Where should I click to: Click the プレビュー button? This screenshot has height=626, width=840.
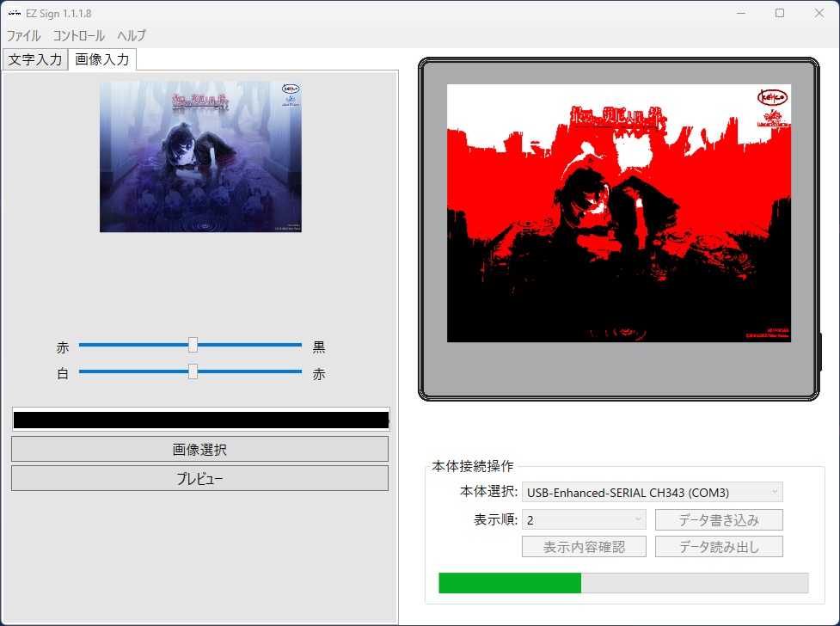click(x=199, y=478)
